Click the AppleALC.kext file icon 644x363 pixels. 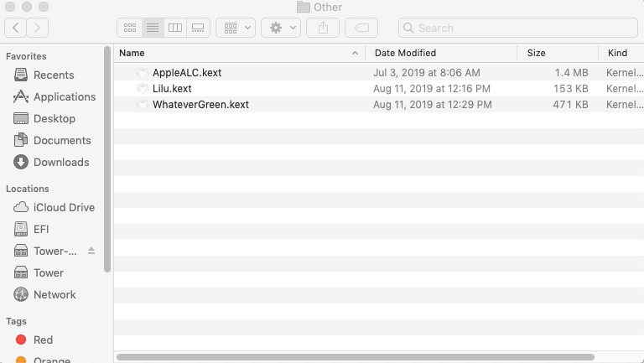(142, 73)
